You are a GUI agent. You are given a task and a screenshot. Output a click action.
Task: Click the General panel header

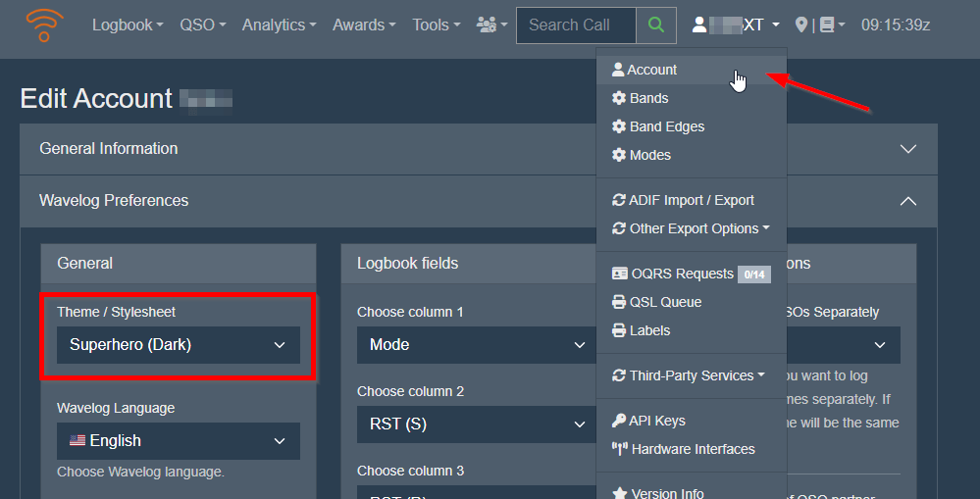point(179,264)
